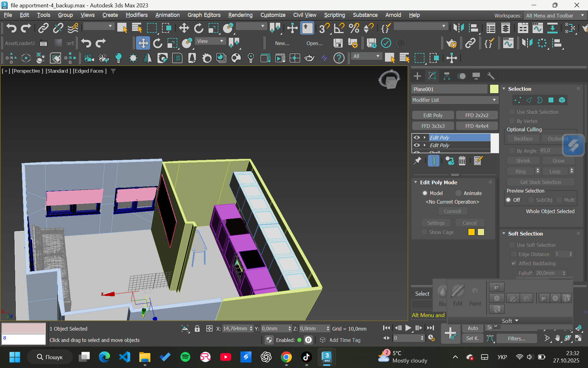This screenshot has height=368, width=588.
Task: Open the Scripting menu
Action: 334,15
